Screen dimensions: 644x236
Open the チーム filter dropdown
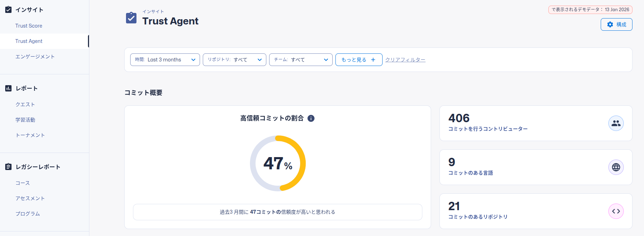click(301, 60)
